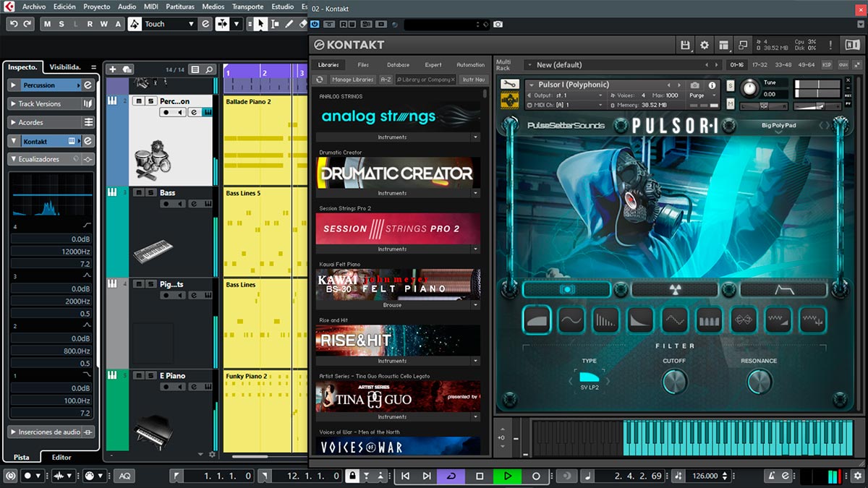Viewport: 868px width, 488px height.
Task: Refresh the Kontakt libraries list
Action: [x=321, y=80]
